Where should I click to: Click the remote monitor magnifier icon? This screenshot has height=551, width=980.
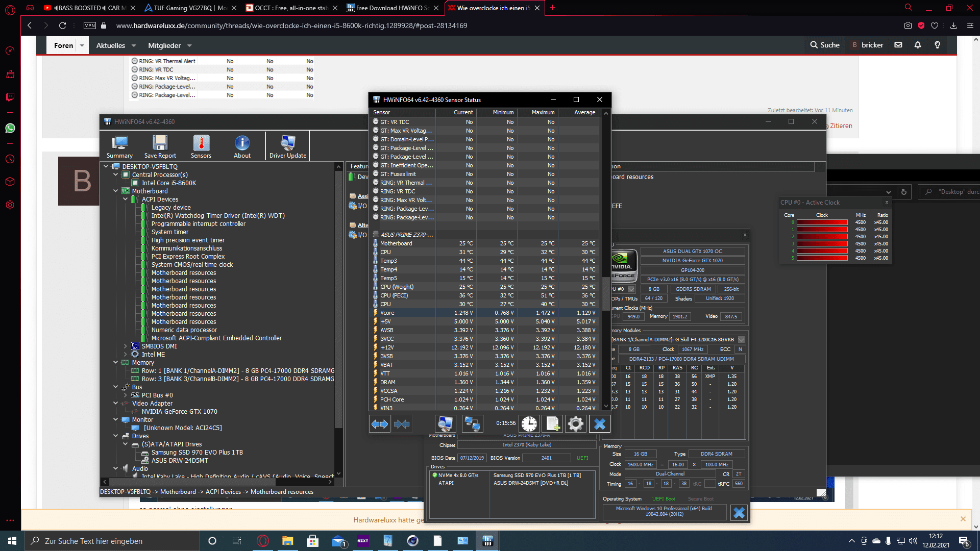445,424
